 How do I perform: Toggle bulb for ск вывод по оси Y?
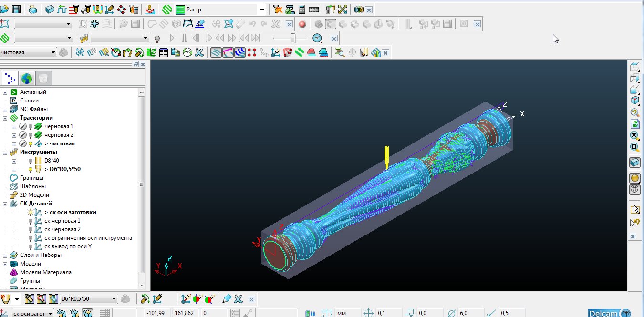[x=31, y=247]
